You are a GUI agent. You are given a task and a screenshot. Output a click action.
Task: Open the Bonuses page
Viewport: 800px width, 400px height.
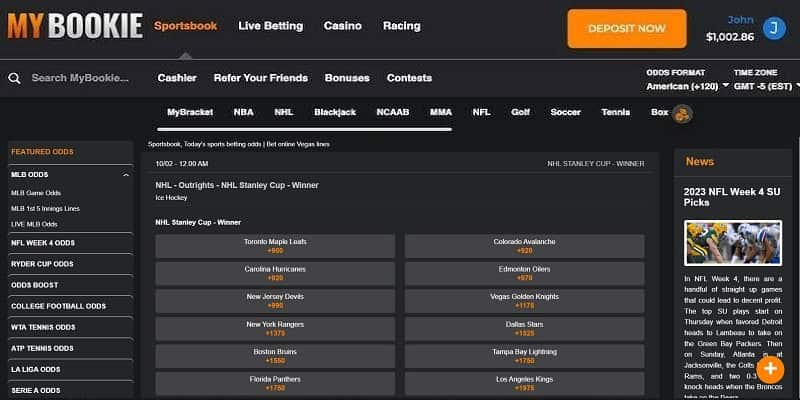[347, 78]
